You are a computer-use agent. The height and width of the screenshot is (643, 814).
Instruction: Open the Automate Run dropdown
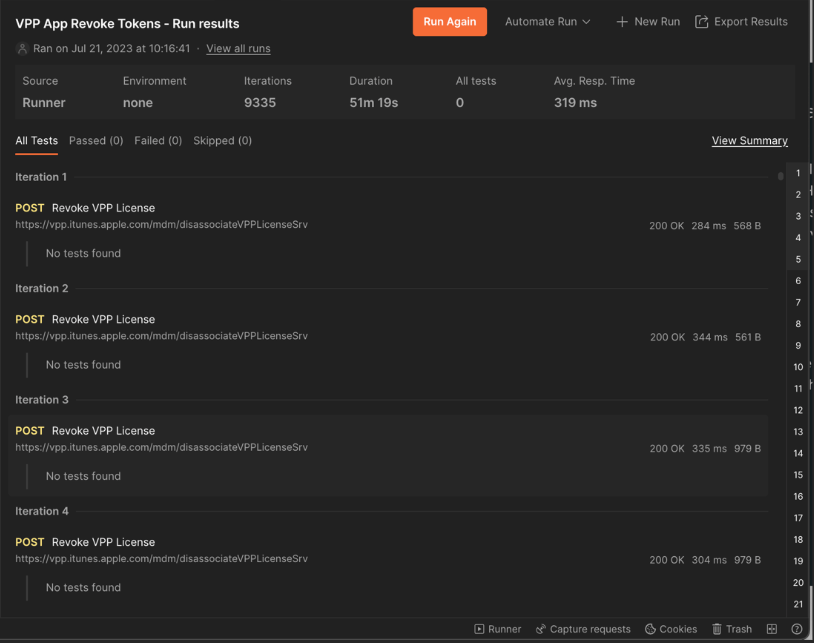[547, 22]
